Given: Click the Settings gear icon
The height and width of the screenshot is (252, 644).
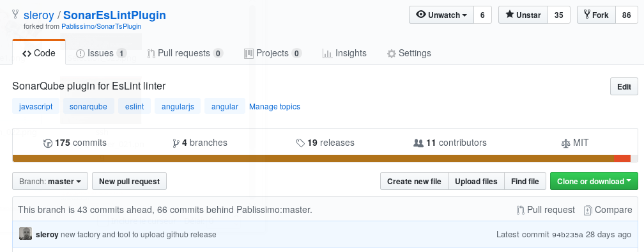Looking at the screenshot, I should pos(392,54).
